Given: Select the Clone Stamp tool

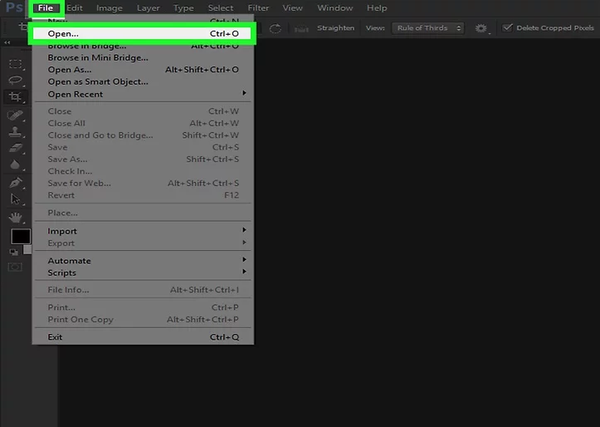Looking at the screenshot, I should (15, 132).
